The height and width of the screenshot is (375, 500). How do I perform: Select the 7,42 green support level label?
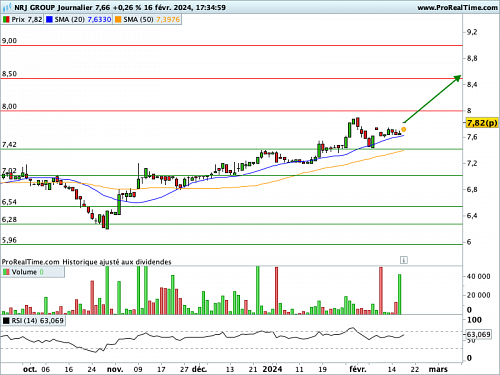point(9,145)
